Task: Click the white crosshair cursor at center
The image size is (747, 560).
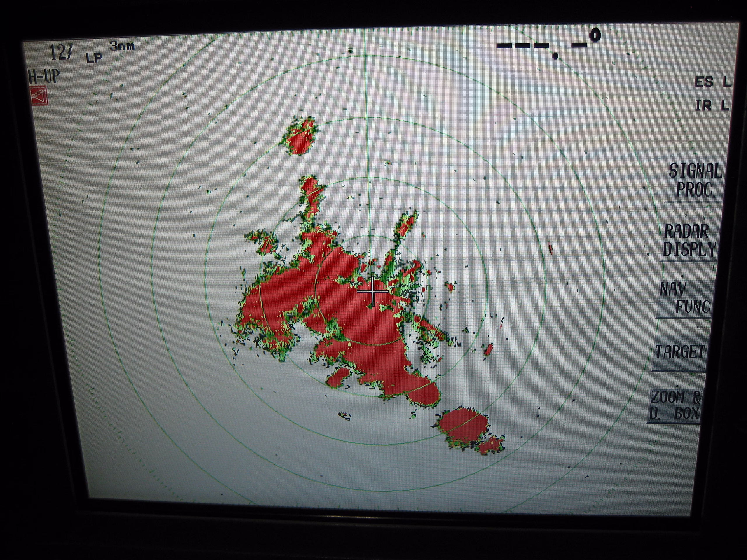Action: [373, 291]
